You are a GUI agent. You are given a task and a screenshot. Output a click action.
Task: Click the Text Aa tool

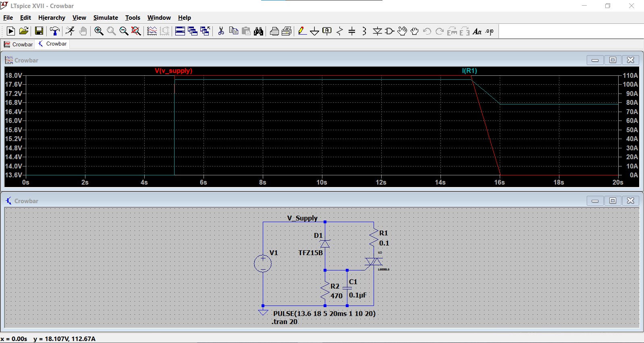(477, 31)
